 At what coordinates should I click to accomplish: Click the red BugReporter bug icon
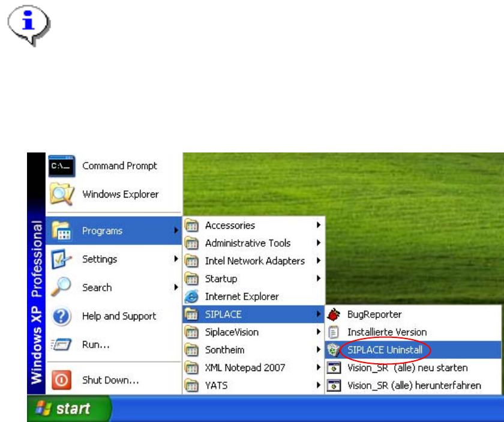pyautogui.click(x=334, y=314)
